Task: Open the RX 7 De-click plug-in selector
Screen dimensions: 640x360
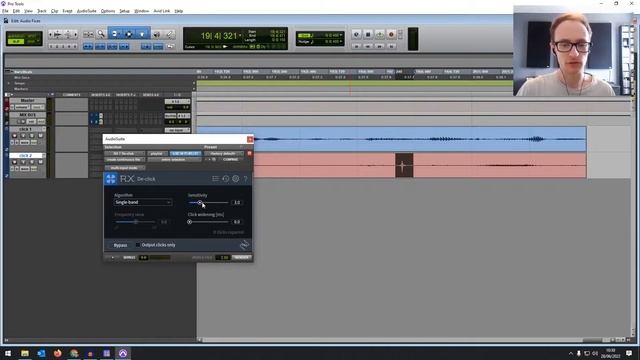Action: pyautogui.click(x=124, y=153)
